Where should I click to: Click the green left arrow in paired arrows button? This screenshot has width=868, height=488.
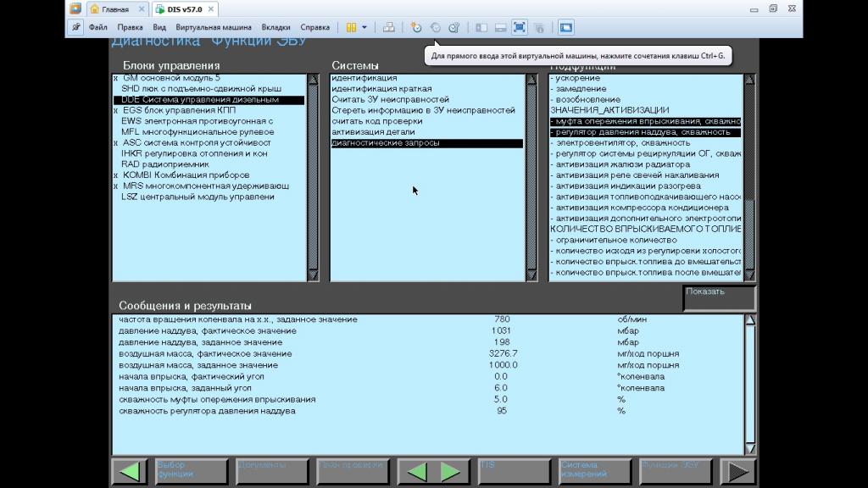pyautogui.click(x=417, y=471)
